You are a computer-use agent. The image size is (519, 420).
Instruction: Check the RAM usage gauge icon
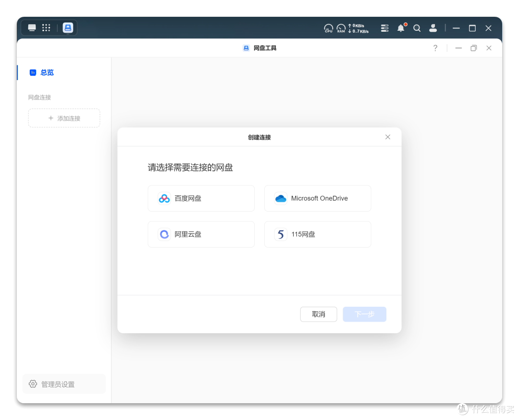tap(341, 28)
